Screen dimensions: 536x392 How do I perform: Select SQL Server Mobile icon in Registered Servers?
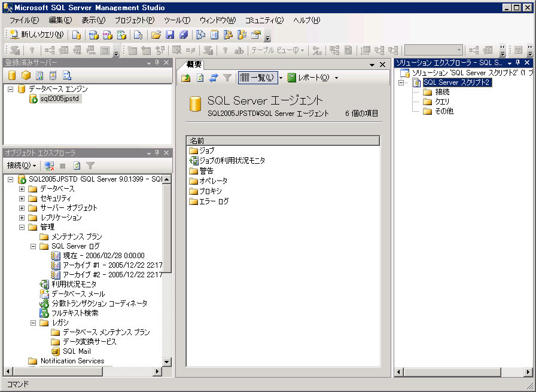pos(53,75)
